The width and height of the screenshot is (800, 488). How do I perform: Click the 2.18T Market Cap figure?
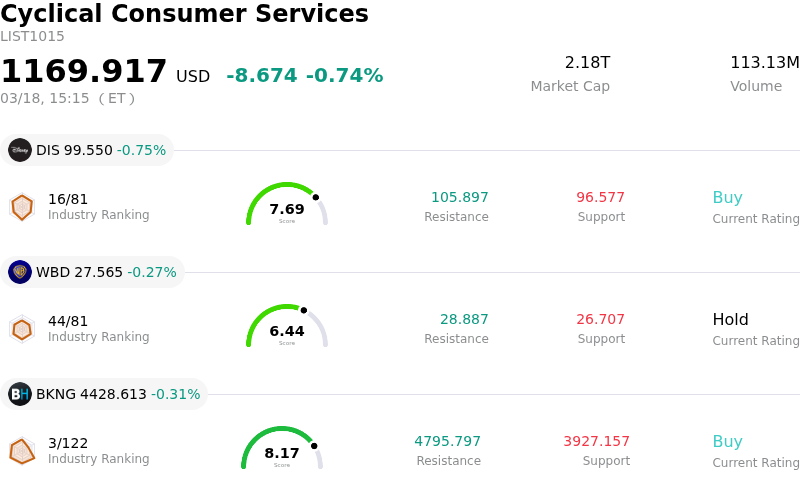[x=587, y=63]
